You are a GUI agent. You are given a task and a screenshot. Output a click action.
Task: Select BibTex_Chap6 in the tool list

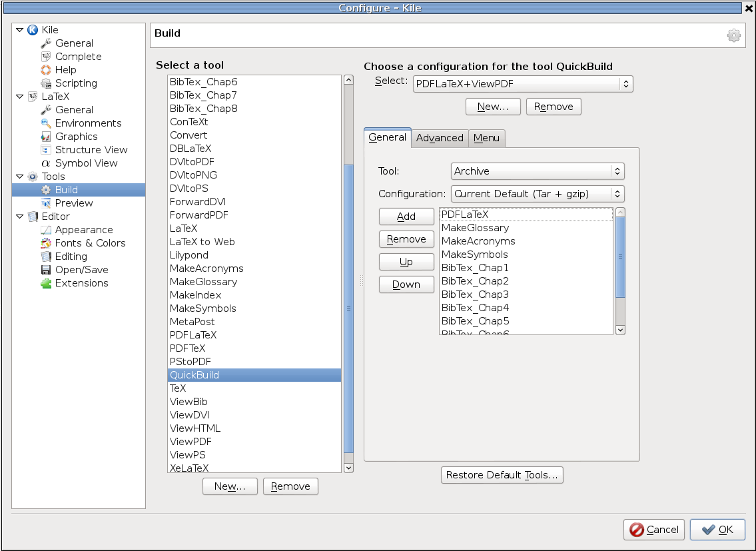tap(254, 82)
